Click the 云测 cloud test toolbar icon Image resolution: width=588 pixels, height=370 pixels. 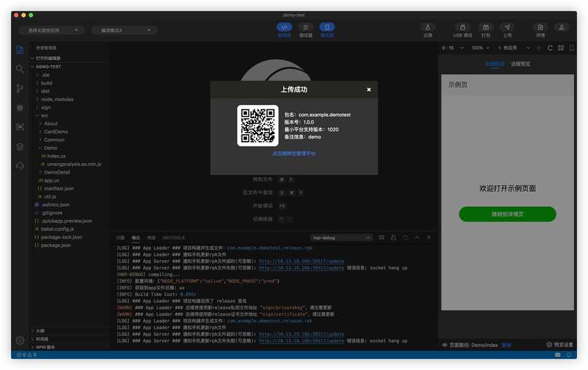coord(428,28)
